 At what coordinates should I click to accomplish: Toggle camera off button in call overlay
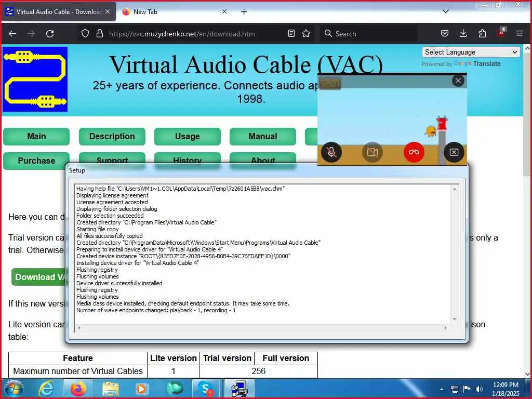[x=373, y=152]
